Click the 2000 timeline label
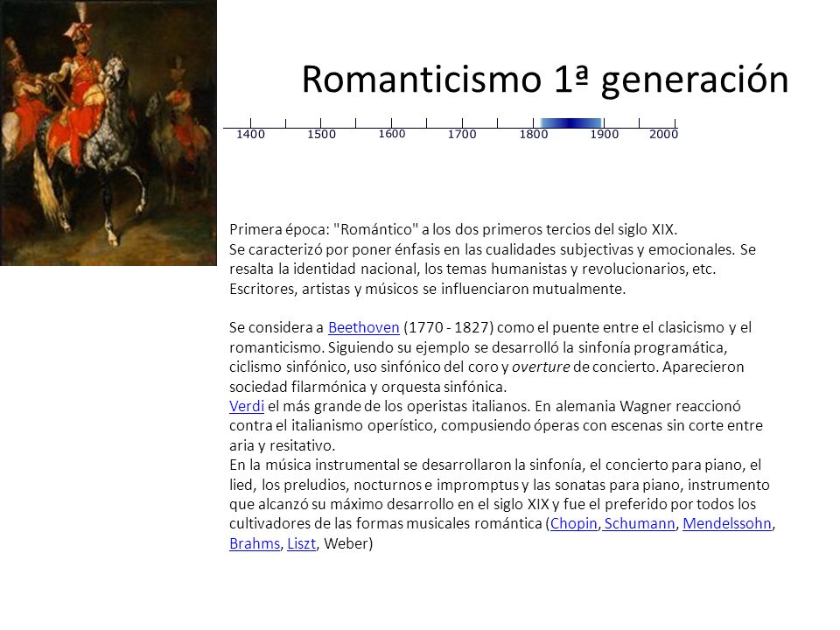 664,135
